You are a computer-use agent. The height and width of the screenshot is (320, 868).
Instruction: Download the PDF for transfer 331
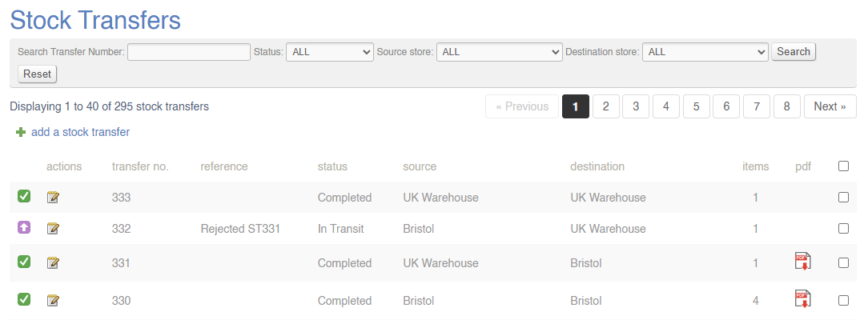(x=802, y=262)
